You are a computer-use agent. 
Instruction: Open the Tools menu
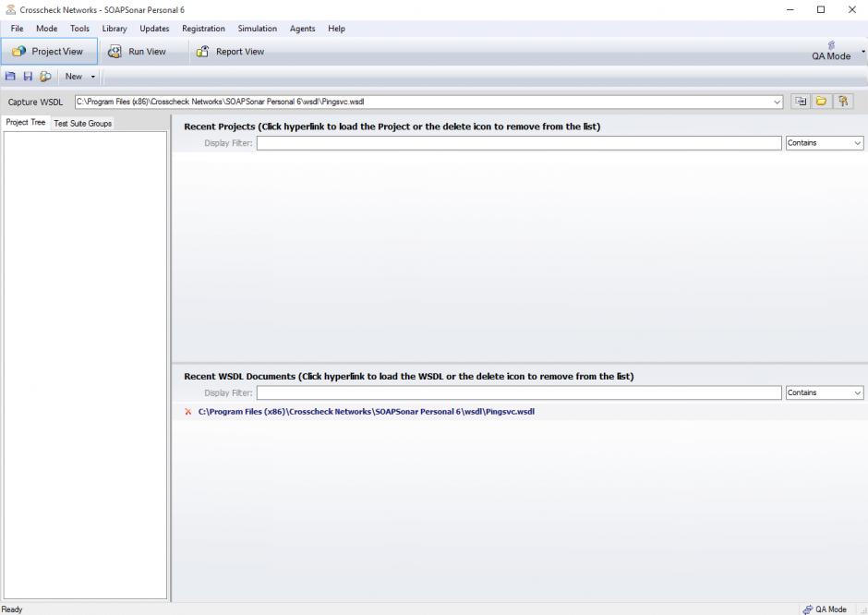pyautogui.click(x=79, y=29)
